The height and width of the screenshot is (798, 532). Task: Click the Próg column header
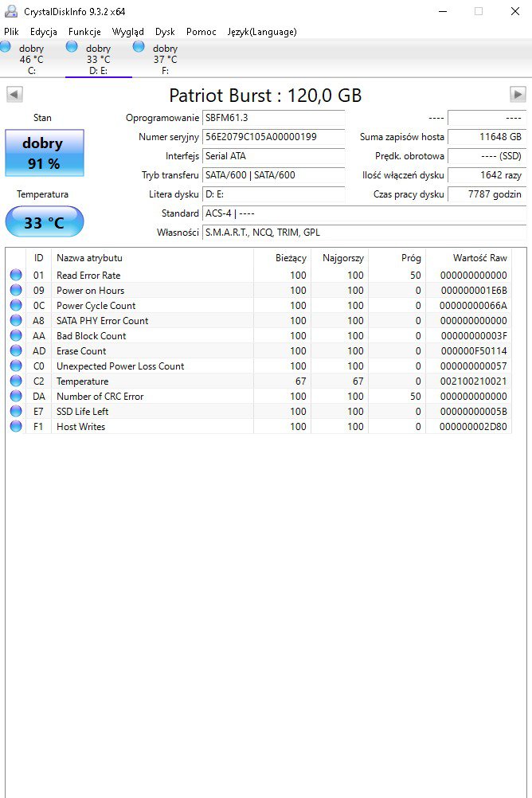click(397, 257)
